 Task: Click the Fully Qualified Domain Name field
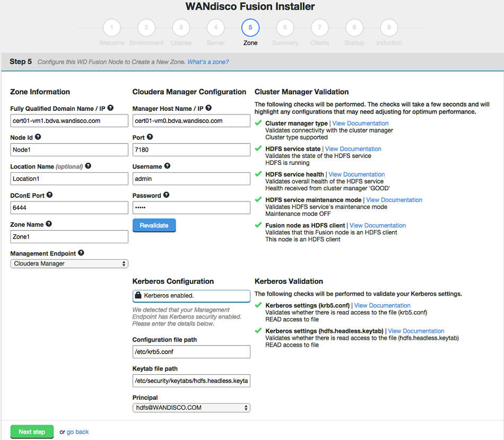click(69, 121)
